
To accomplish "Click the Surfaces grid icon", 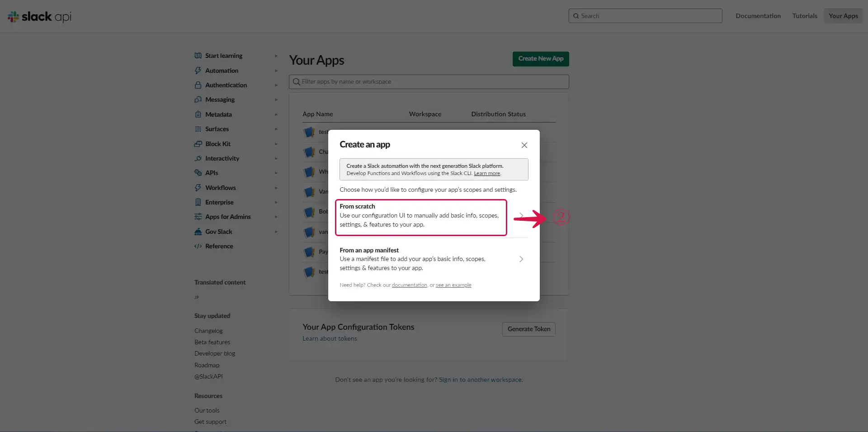I will click(x=198, y=129).
